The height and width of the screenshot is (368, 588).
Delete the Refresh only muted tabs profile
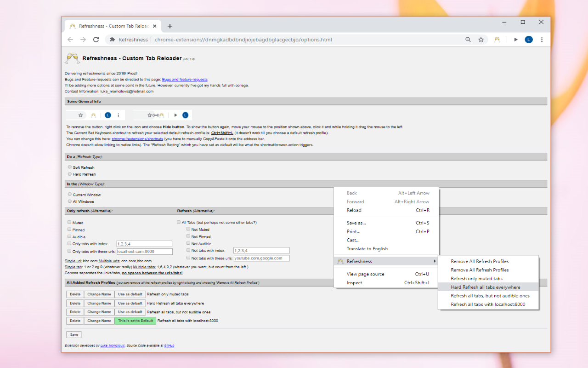(75, 294)
